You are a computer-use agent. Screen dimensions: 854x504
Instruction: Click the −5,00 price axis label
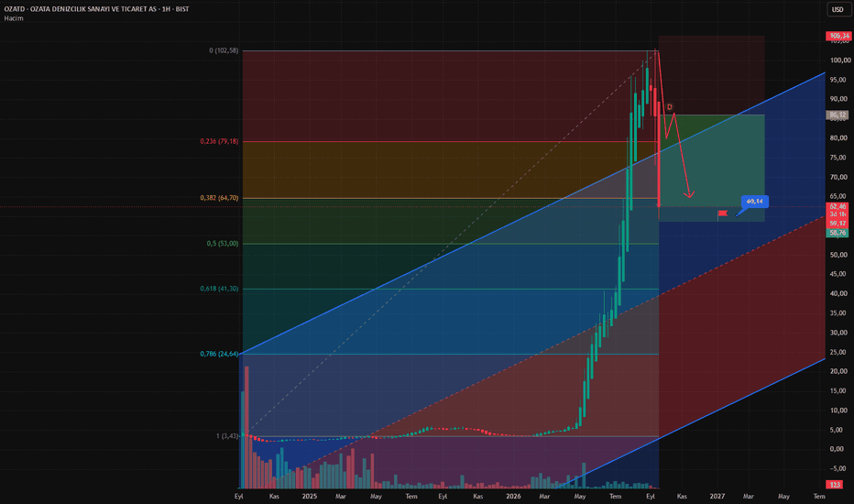(838, 468)
